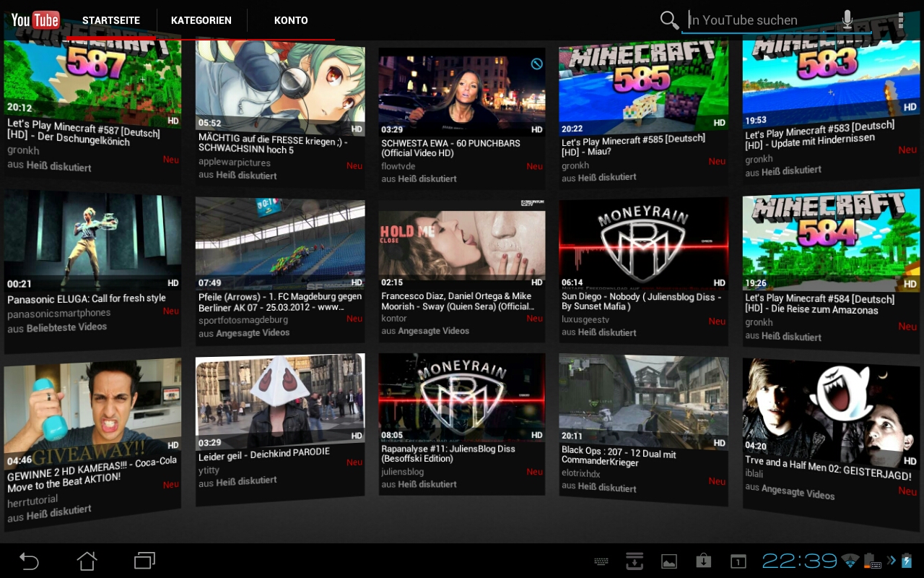
Task: Tap title 'Die Reise zum Amazonas'
Action: coord(820,304)
